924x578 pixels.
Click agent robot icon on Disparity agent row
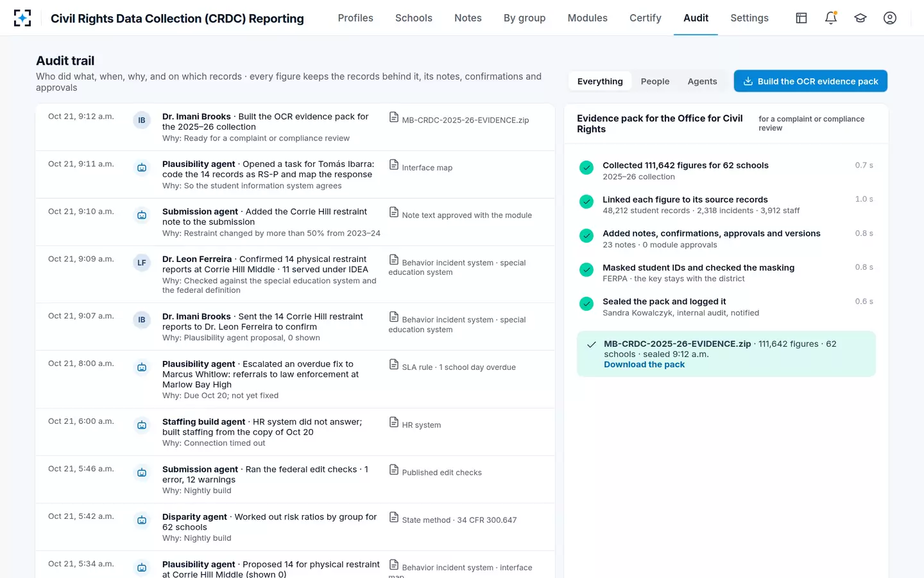[142, 520]
